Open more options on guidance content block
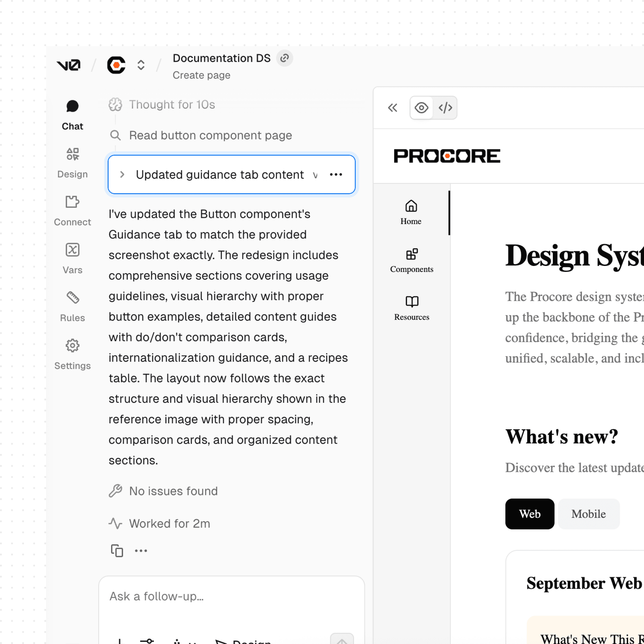This screenshot has width=644, height=644. (336, 174)
